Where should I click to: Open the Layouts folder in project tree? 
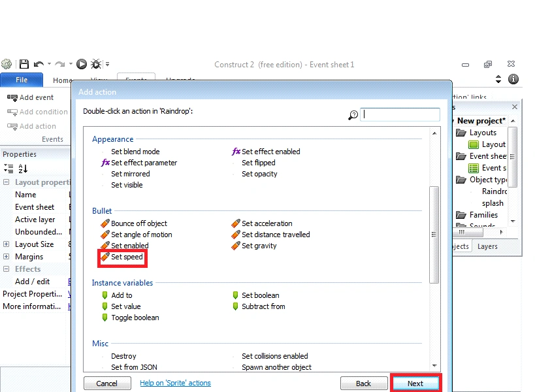pos(476,133)
